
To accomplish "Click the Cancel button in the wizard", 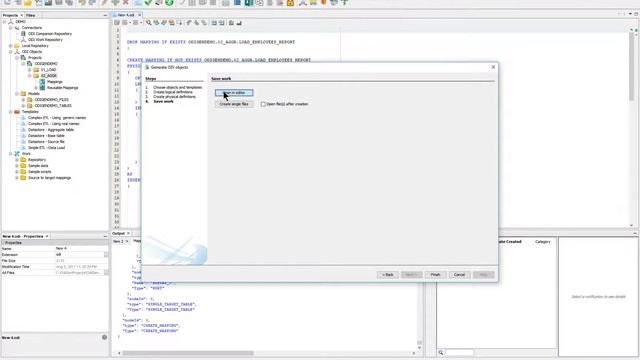I will pyautogui.click(x=459, y=275).
